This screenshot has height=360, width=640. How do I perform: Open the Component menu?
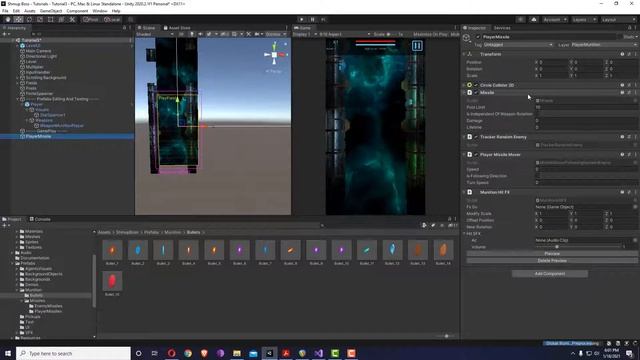[x=77, y=11]
